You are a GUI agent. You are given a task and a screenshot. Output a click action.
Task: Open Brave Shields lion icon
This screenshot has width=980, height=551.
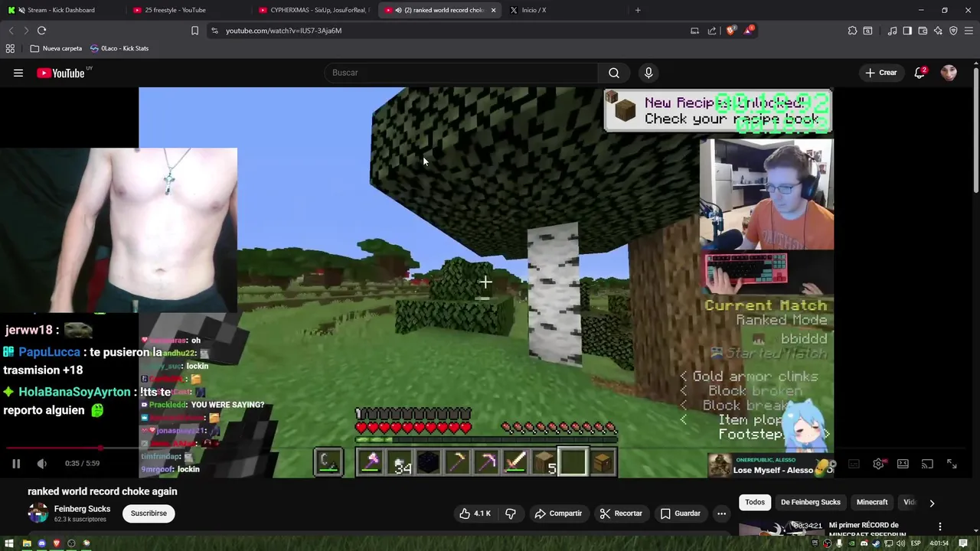coord(730,31)
